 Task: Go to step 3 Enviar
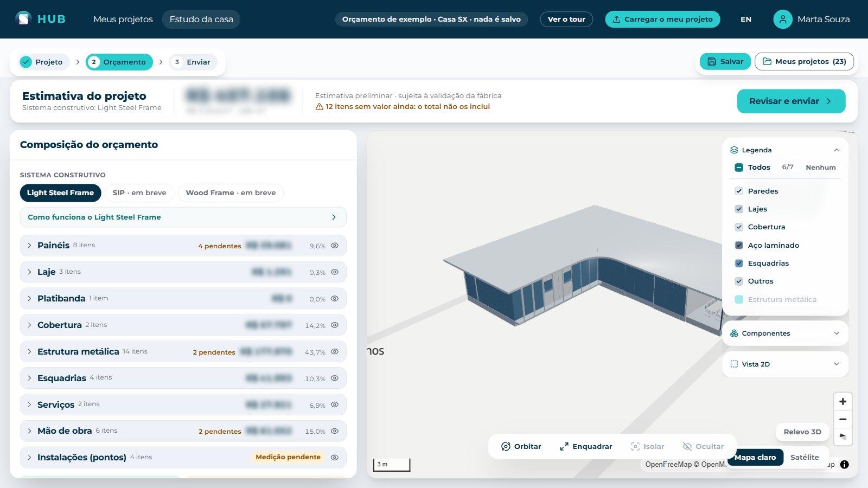193,62
